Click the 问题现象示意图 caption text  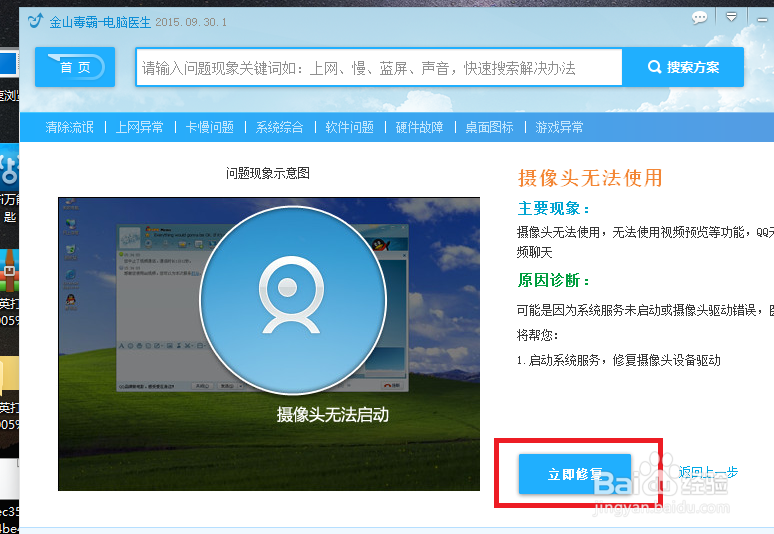268,173
